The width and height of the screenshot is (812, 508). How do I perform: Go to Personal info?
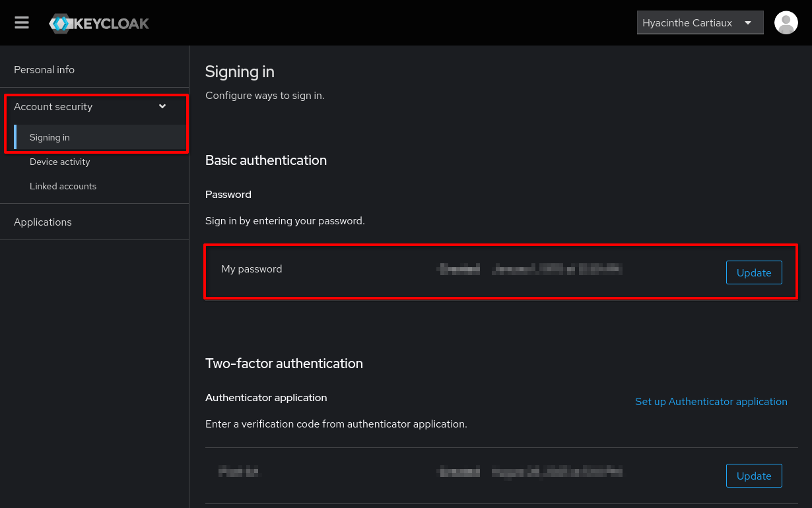click(x=45, y=69)
